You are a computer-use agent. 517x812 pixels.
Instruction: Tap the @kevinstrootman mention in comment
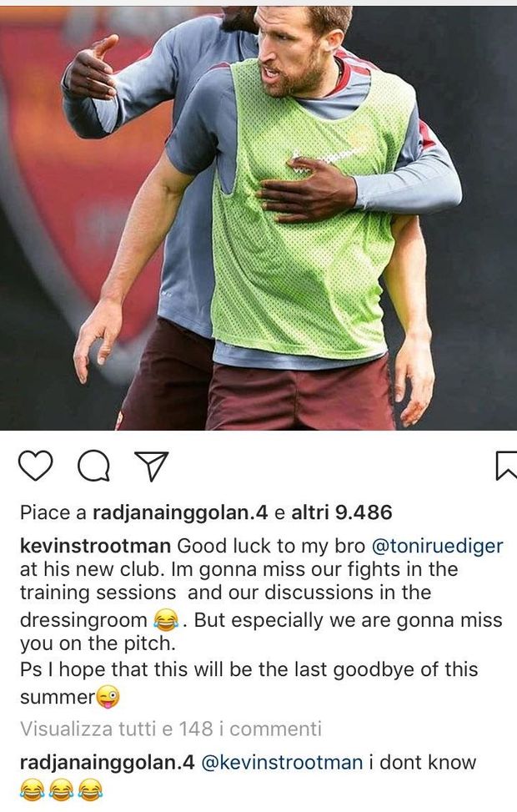click(x=282, y=762)
